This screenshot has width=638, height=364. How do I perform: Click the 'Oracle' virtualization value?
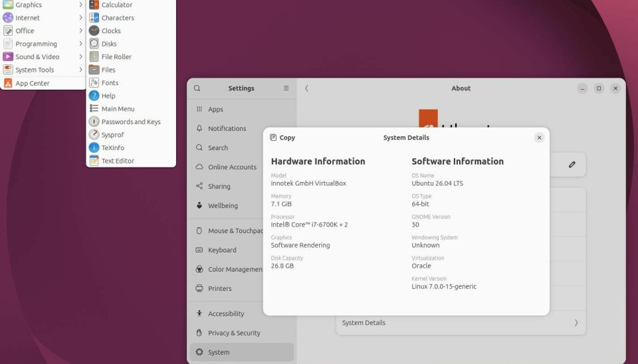[421, 266]
